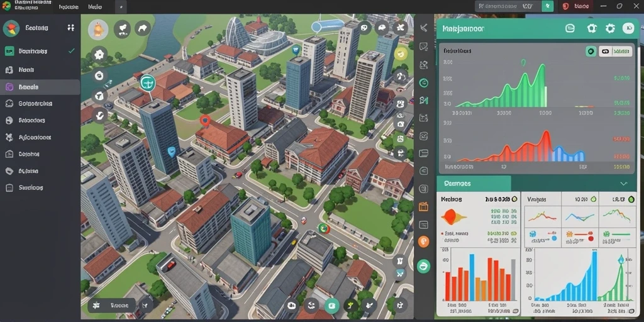The image size is (644, 322).
Task: Toggle the white round switch in panel header
Action: (628, 28)
